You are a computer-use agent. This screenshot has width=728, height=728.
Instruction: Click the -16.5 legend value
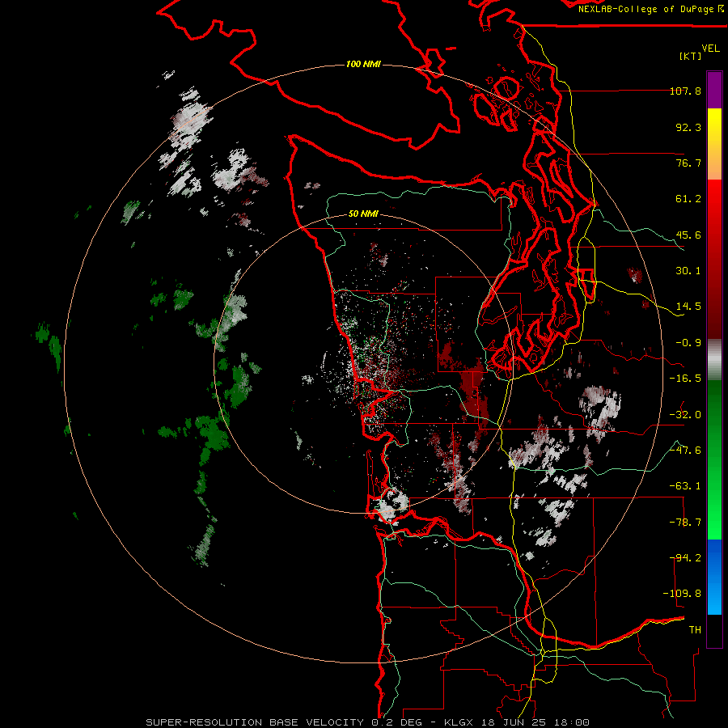point(685,379)
